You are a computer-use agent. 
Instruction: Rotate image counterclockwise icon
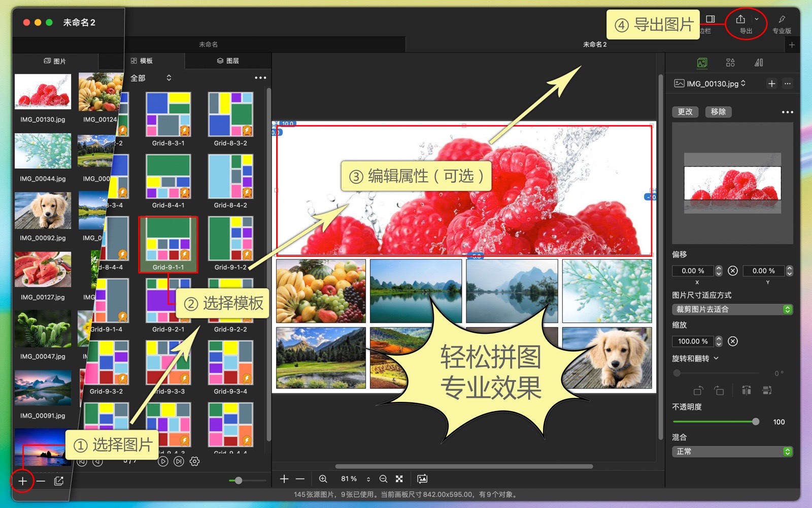(698, 390)
